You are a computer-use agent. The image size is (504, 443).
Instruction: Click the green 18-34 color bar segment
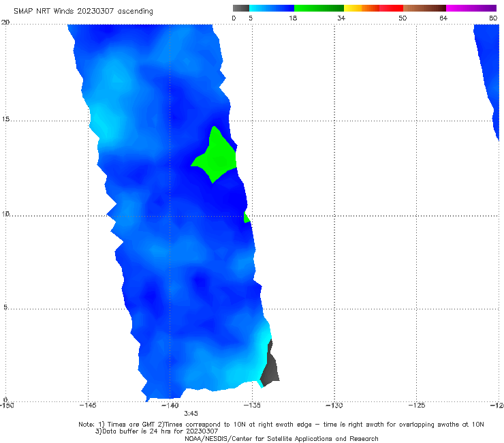coord(319,8)
